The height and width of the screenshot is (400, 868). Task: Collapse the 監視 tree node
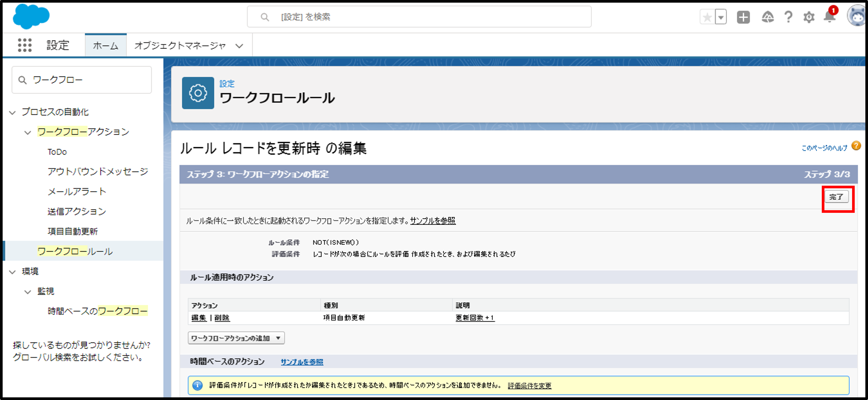point(28,292)
